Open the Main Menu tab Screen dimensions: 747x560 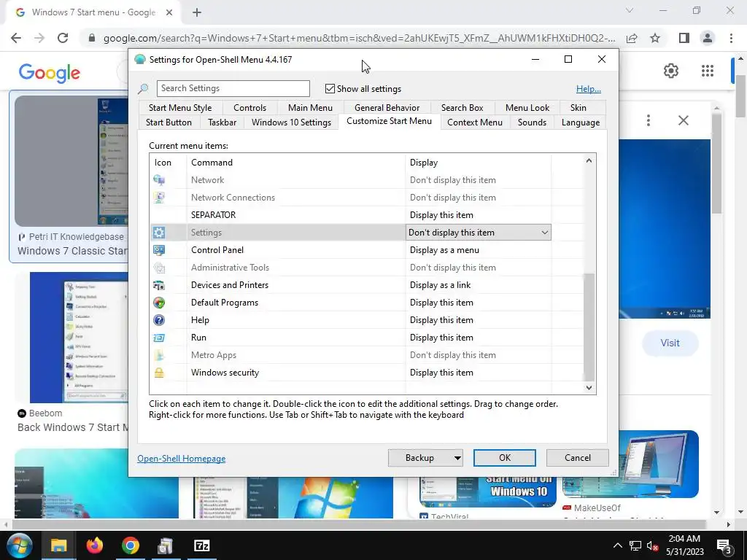pyautogui.click(x=310, y=108)
